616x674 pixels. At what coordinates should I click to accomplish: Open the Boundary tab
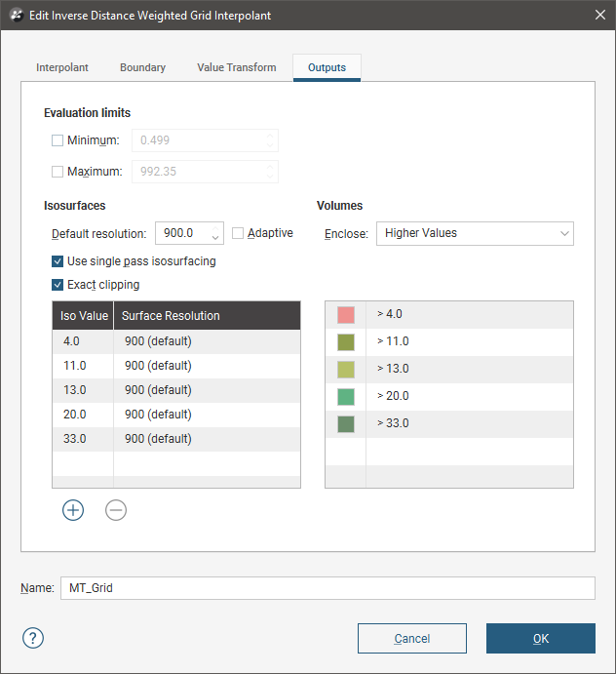[142, 67]
